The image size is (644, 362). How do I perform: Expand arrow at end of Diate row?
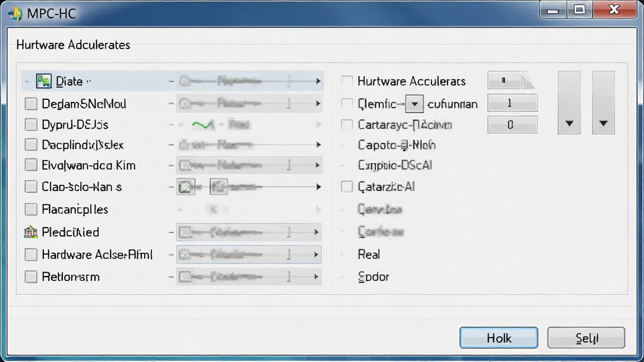[x=318, y=81]
